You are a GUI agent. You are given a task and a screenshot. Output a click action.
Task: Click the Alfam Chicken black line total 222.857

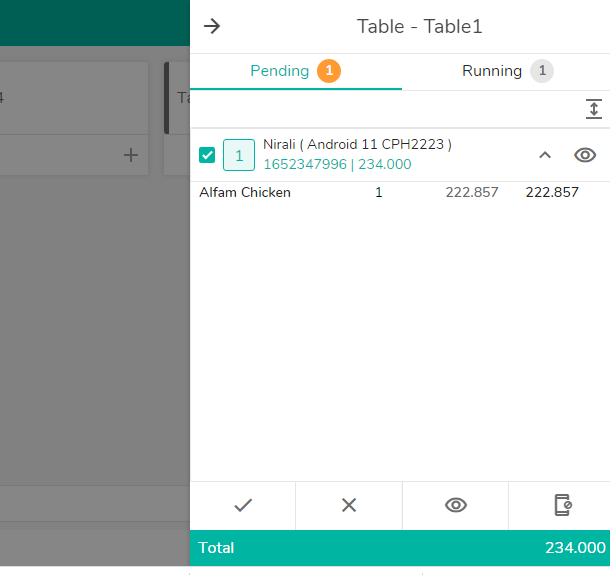[552, 193]
